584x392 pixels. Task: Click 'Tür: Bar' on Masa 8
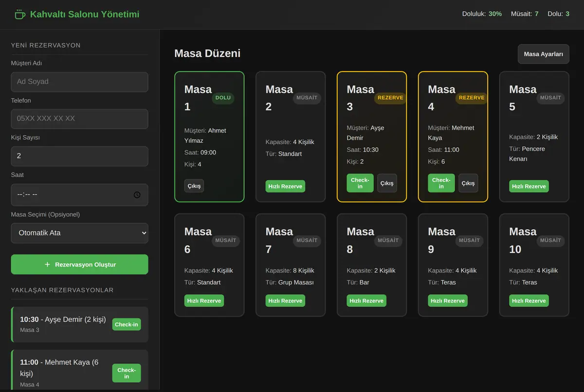point(358,282)
